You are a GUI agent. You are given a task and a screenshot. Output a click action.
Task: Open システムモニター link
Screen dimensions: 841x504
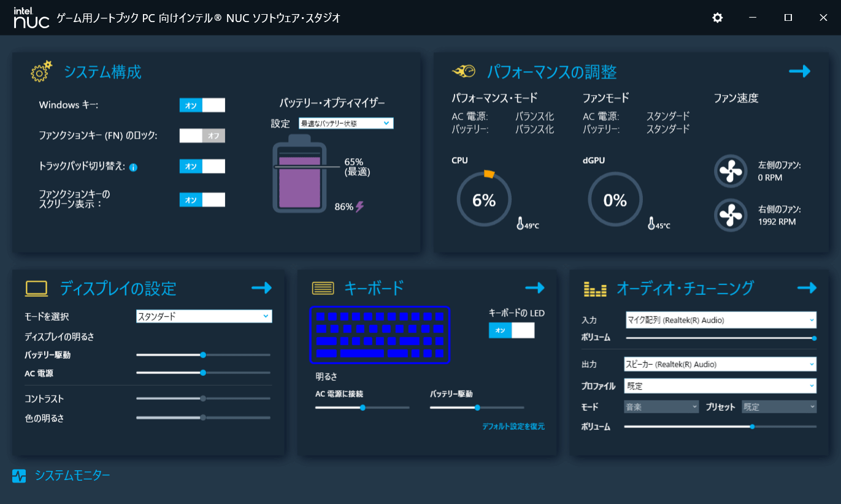tap(72, 475)
